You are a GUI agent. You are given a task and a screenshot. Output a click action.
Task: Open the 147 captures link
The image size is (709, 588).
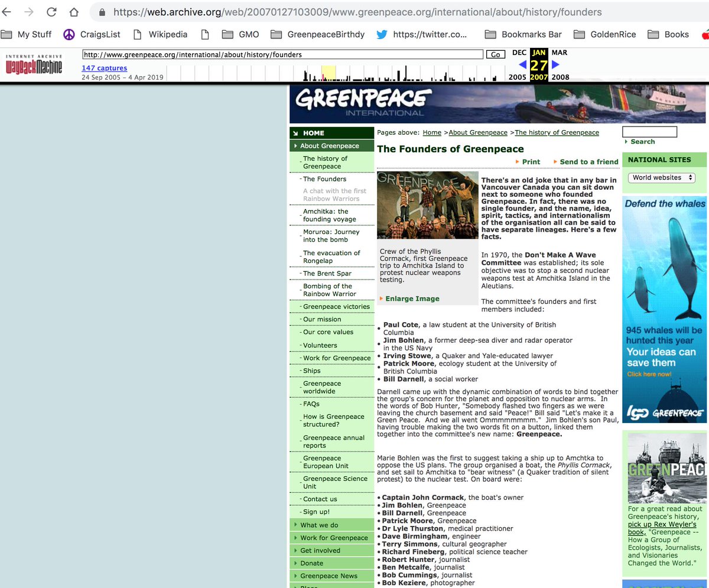[104, 69]
